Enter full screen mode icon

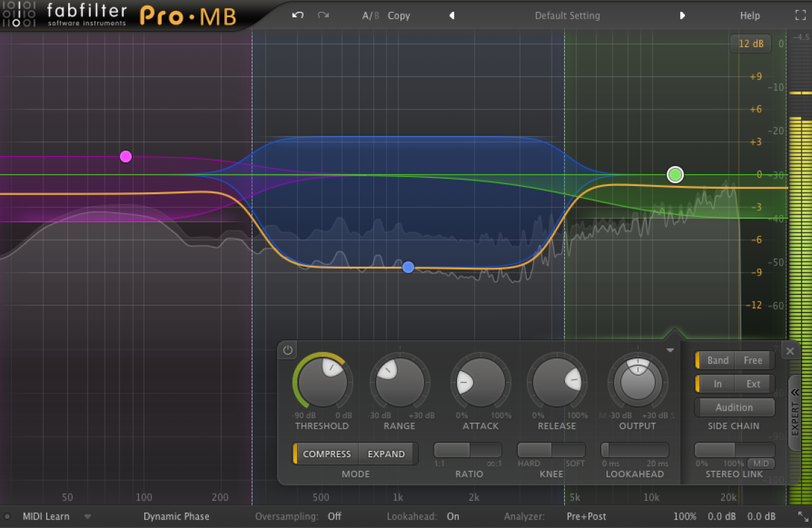click(x=801, y=15)
